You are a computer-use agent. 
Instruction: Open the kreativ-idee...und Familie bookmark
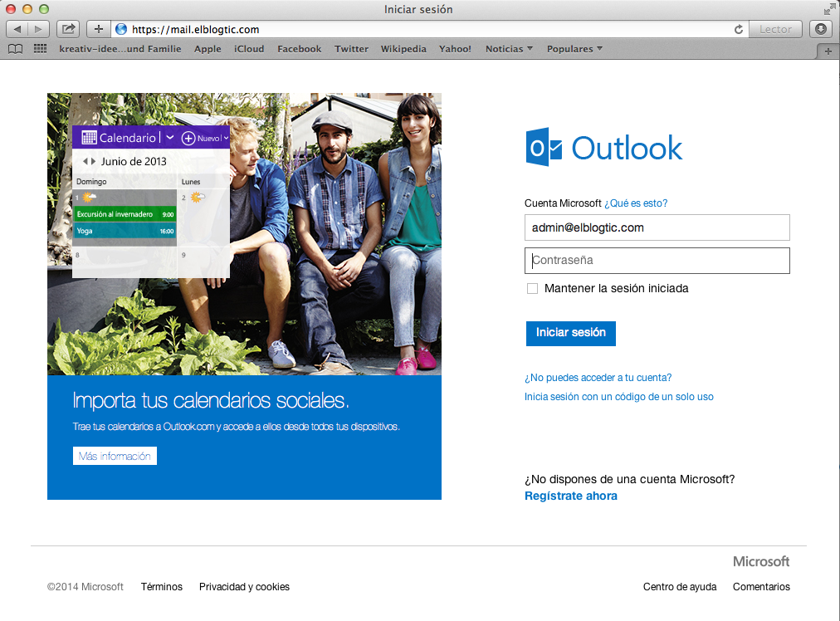pos(120,49)
